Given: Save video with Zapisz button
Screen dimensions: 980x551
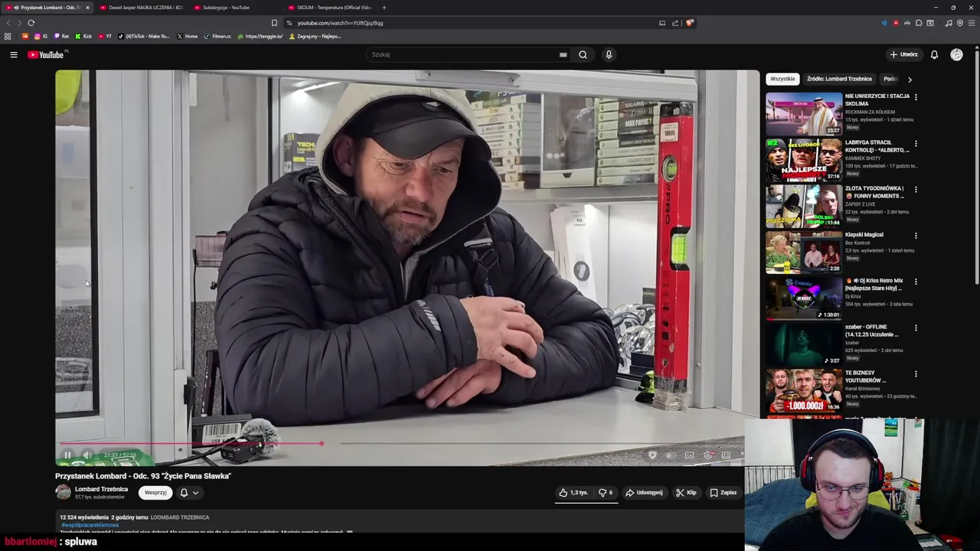Looking at the screenshot, I should click(723, 493).
